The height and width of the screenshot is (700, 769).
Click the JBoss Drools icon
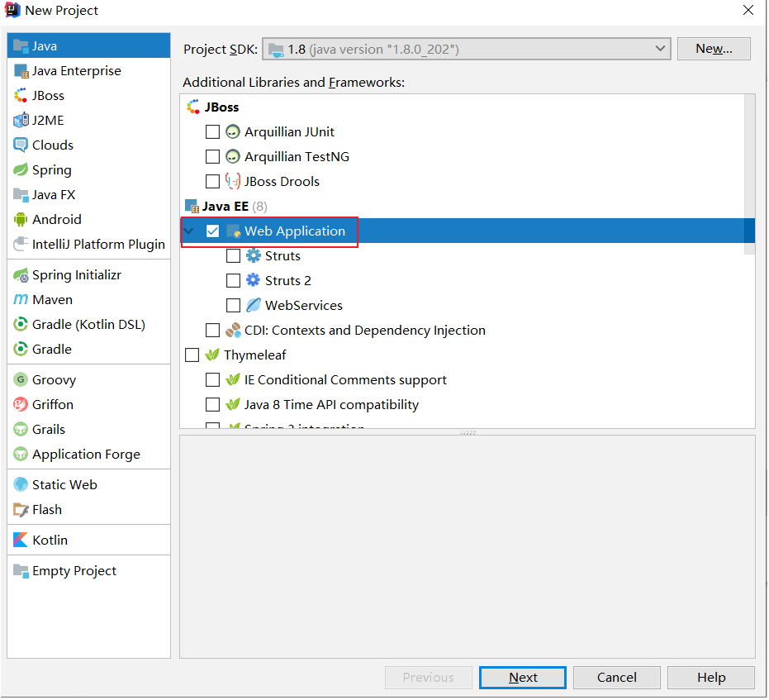pos(233,182)
